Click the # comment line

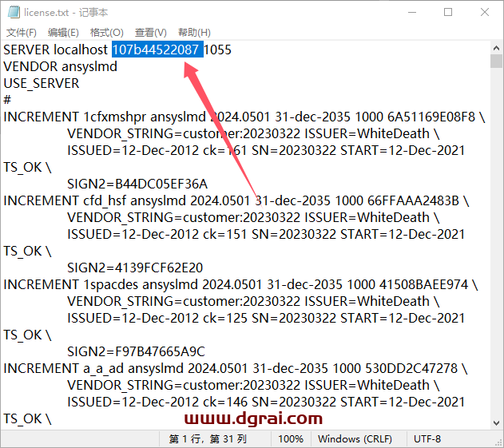click(7, 100)
